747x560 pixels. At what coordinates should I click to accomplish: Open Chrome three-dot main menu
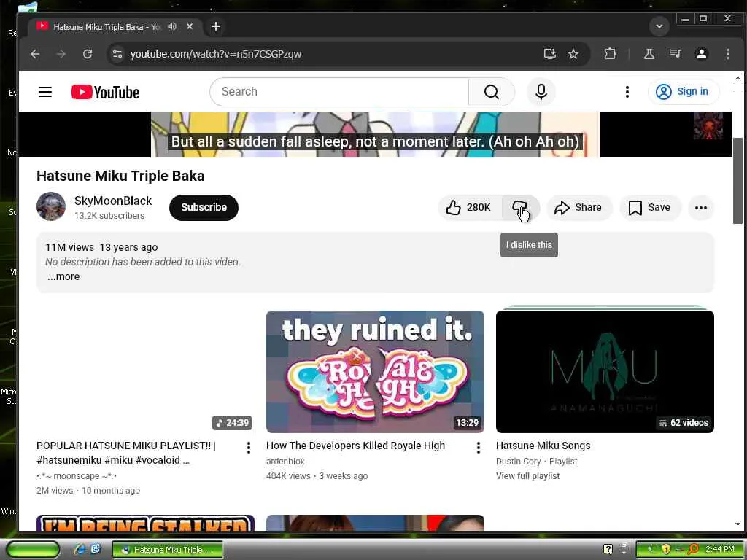point(727,54)
